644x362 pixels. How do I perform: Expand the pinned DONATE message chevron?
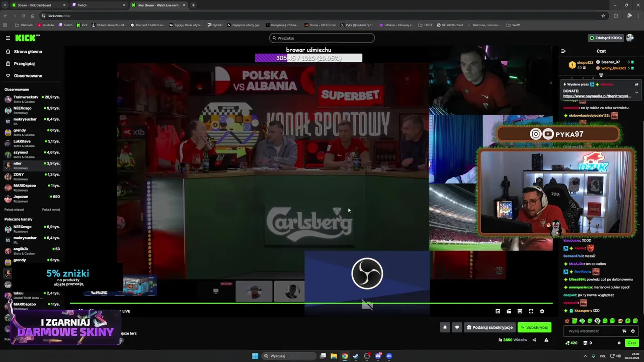(x=636, y=93)
